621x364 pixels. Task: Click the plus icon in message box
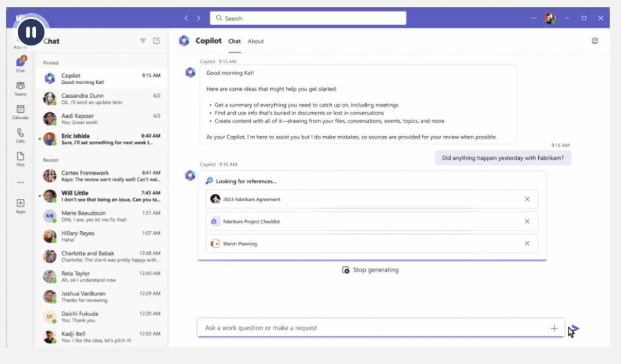(554, 328)
